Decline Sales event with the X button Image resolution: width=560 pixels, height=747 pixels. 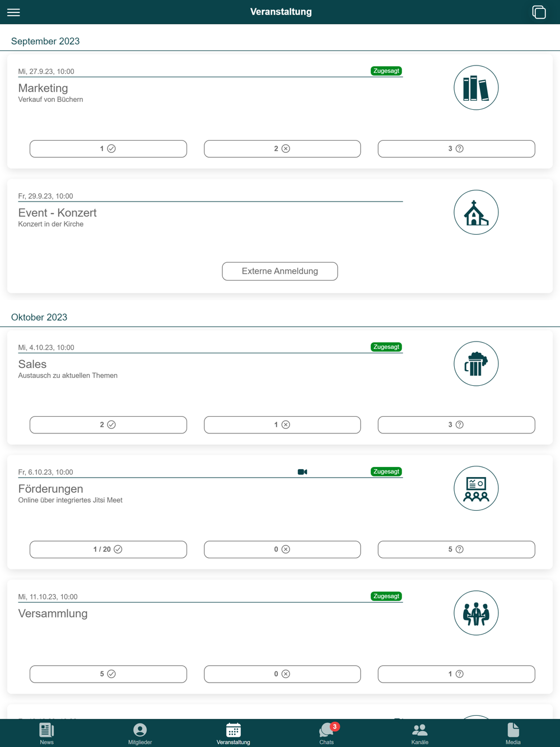282,425
